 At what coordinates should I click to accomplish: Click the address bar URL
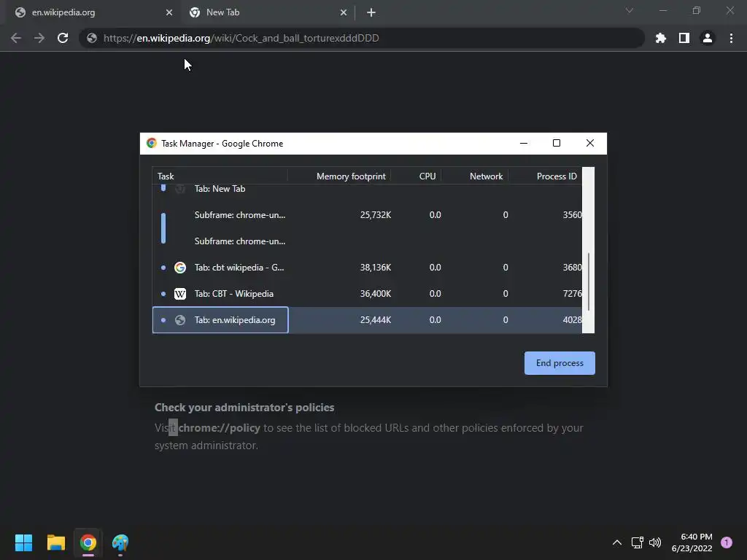(241, 38)
